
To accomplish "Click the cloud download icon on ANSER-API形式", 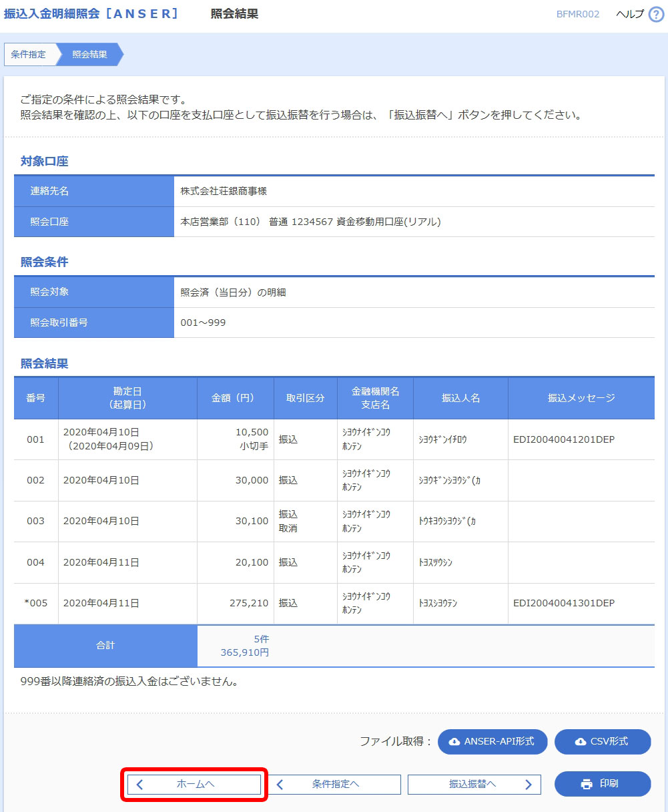I will tap(454, 742).
